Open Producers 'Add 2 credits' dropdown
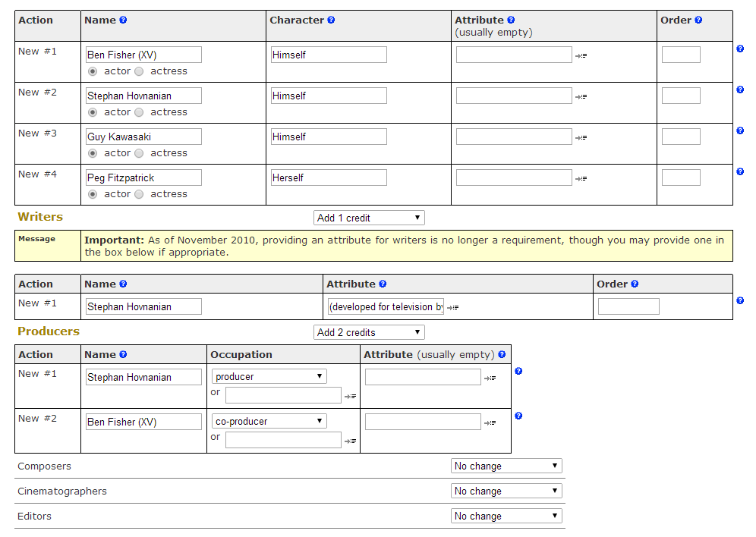The width and height of the screenshot is (756, 537). pos(369,333)
